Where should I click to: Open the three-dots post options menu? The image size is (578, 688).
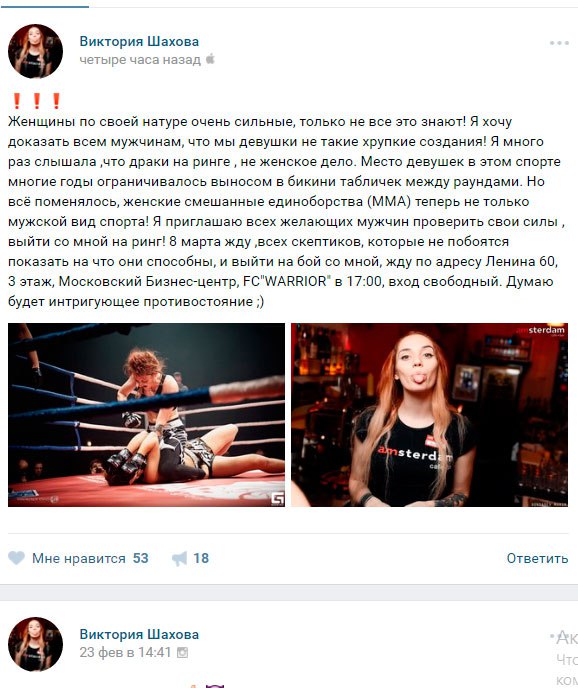[x=559, y=43]
